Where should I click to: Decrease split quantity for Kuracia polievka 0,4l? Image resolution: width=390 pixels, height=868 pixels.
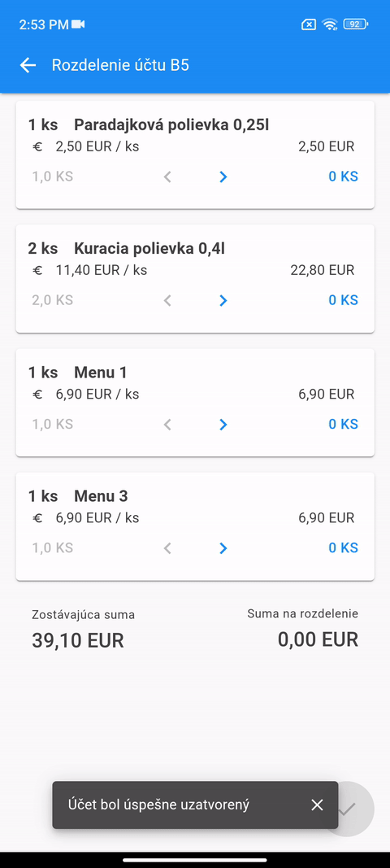(x=168, y=301)
